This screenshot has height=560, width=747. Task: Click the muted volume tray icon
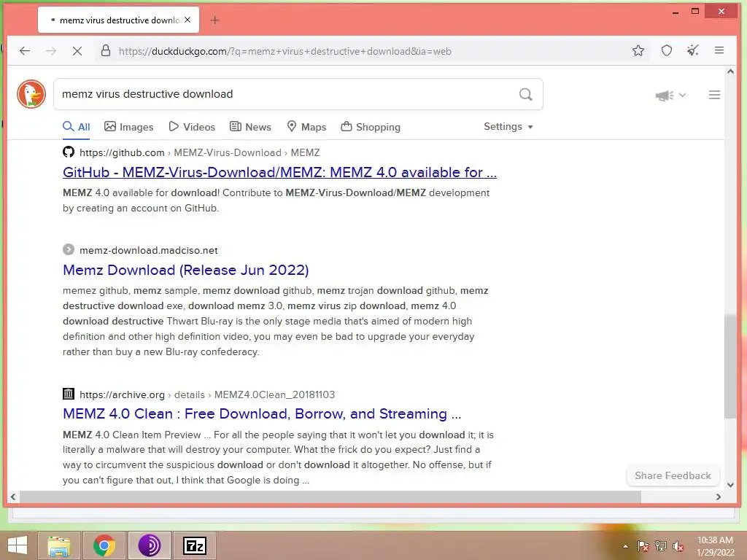[678, 546]
